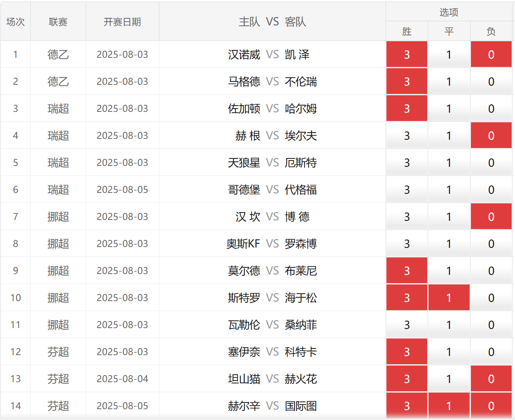
Task: Toggle 负 option 0 for 赫根 VS 埃尔夫
Action: [491, 136]
